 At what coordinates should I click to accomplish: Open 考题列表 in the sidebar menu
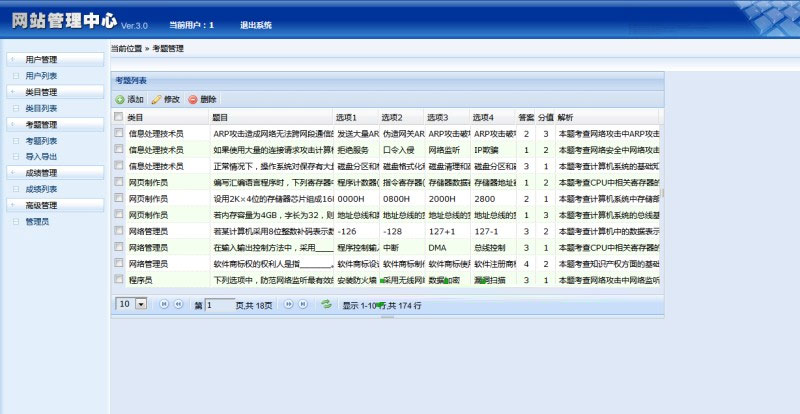point(41,141)
